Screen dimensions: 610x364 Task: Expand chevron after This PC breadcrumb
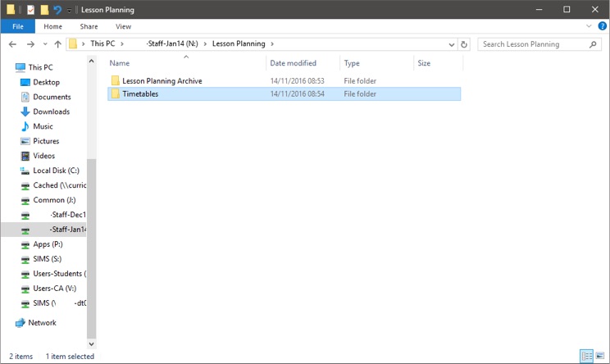pos(122,44)
